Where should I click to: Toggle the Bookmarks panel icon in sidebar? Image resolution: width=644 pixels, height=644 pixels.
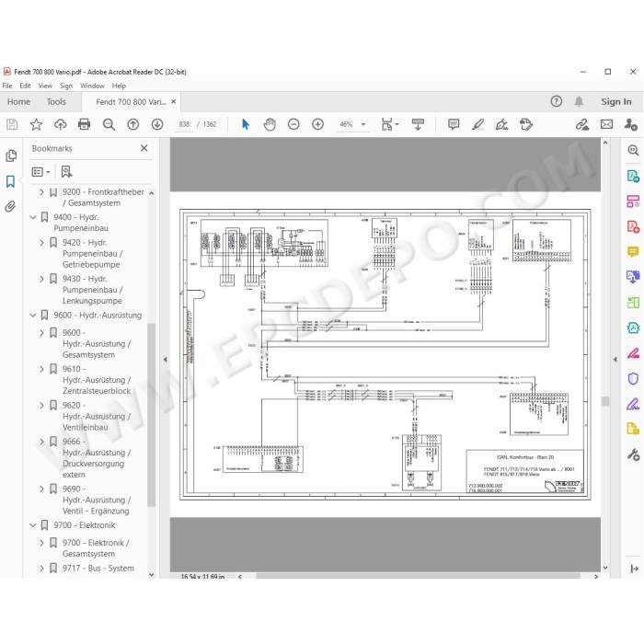pyautogui.click(x=11, y=181)
